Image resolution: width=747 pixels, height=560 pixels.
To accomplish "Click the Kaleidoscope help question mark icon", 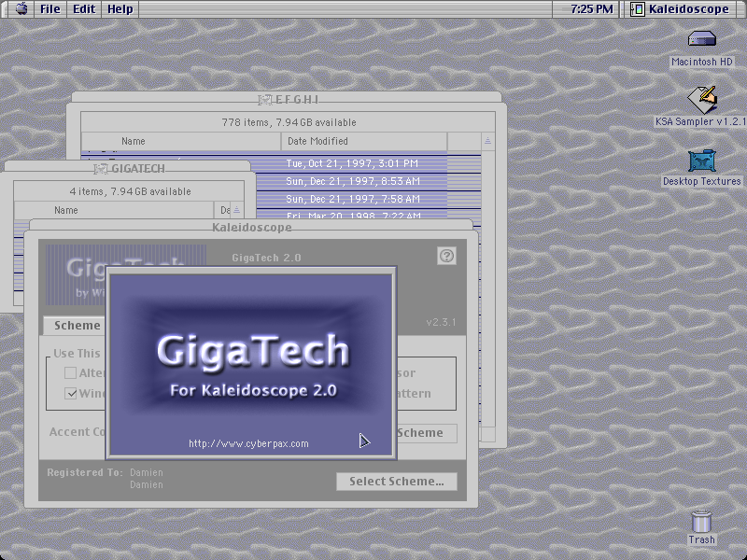I will click(446, 256).
